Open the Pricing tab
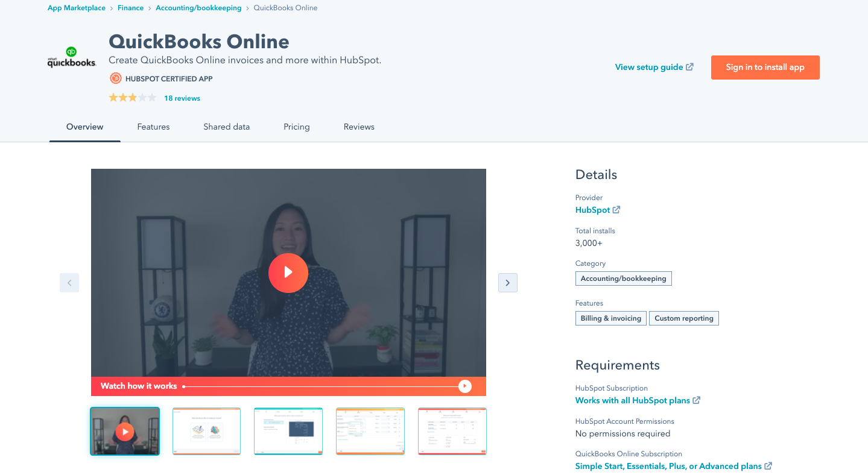This screenshot has width=868, height=475. click(297, 127)
